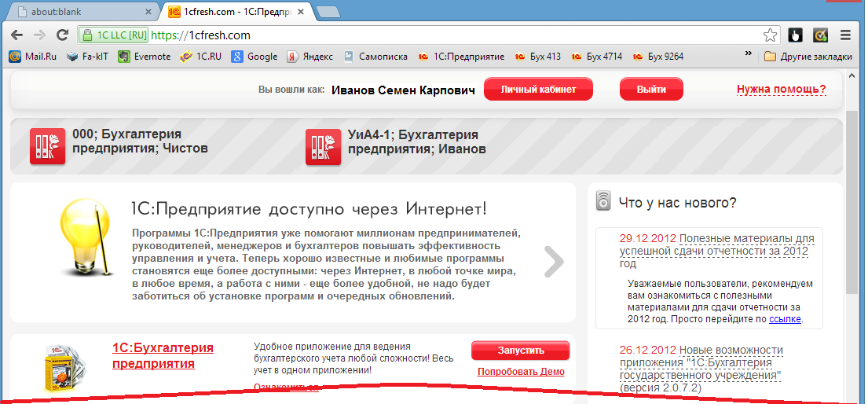
Task: Go forward with browser forward arrow
Action: [x=39, y=35]
